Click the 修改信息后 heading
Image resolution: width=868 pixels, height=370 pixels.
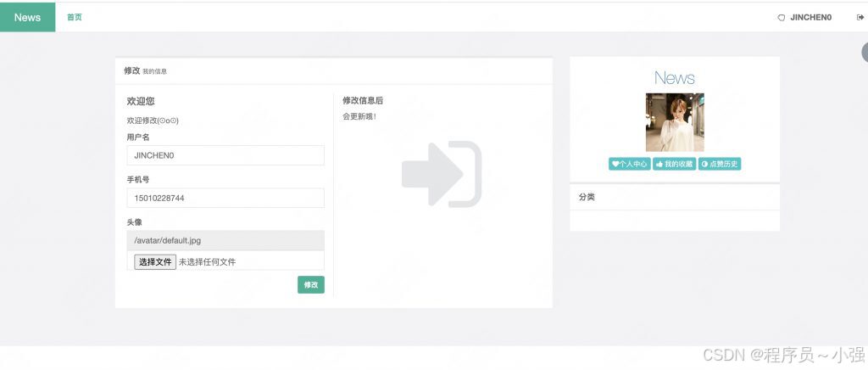363,100
